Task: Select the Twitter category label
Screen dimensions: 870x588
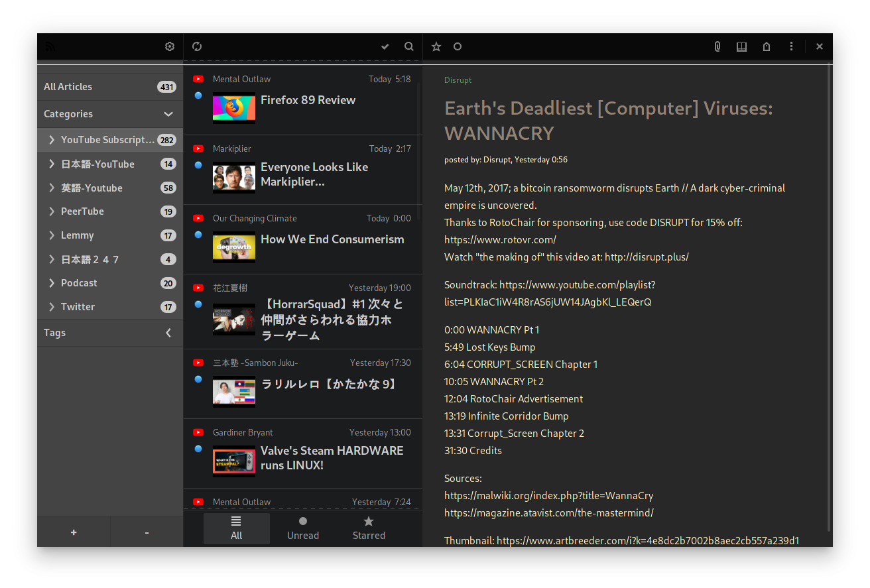Action: pyautogui.click(x=78, y=307)
